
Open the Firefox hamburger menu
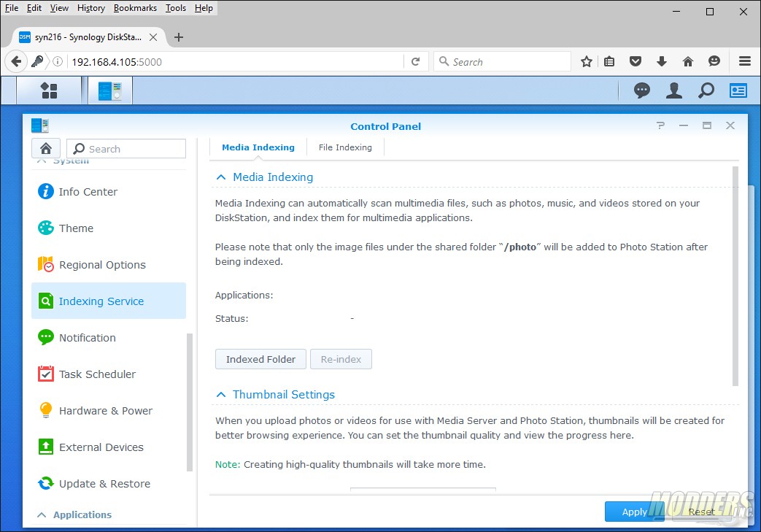click(745, 61)
